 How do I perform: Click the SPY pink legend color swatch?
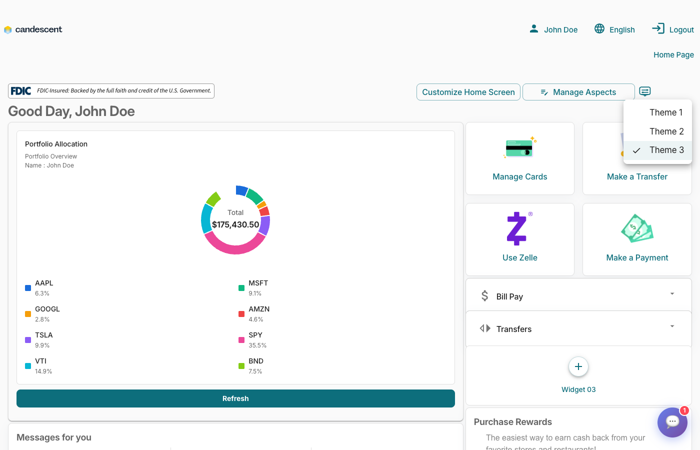[x=241, y=340]
